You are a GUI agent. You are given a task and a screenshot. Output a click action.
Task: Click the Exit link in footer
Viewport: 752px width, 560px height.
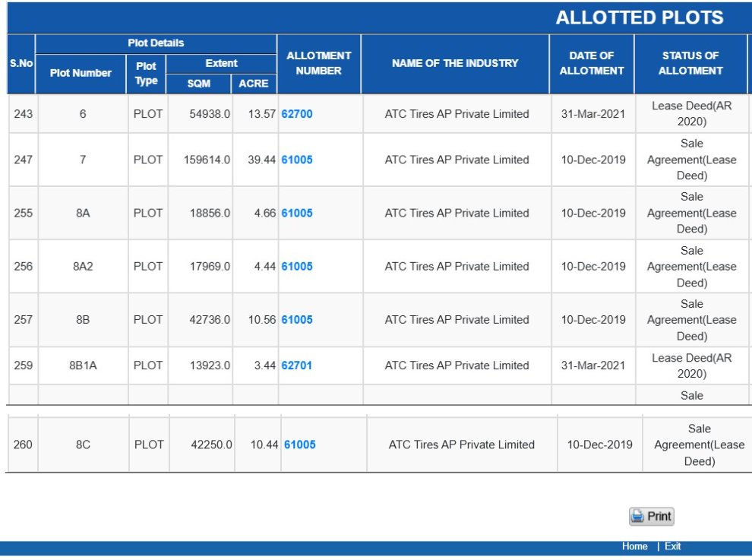click(672, 546)
